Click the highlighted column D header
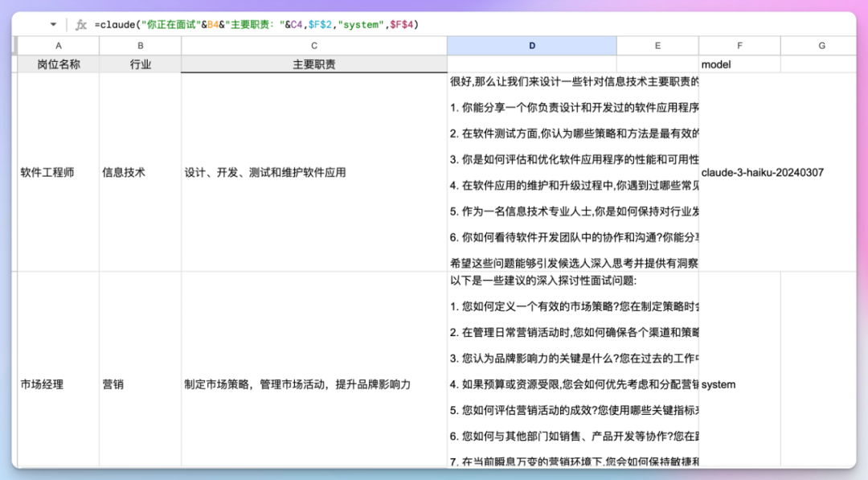The width and height of the screenshot is (868, 480). tap(531, 46)
